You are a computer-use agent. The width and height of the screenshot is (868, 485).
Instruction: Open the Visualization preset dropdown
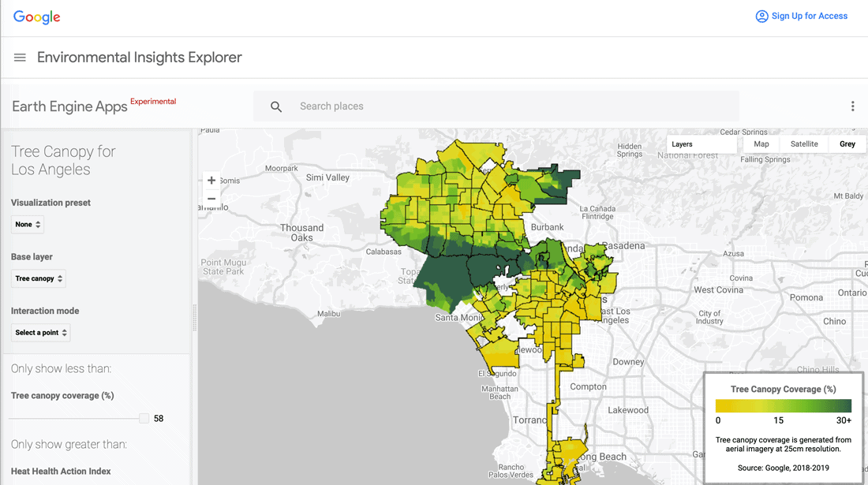(28, 225)
